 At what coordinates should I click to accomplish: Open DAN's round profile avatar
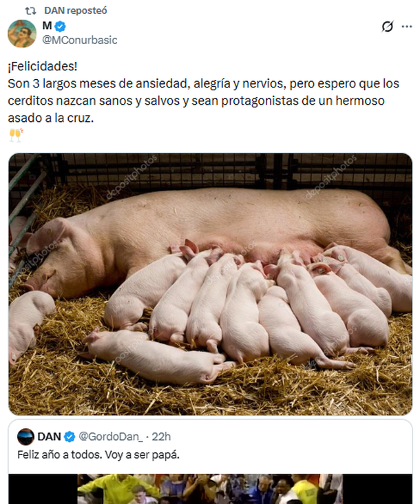[x=25, y=437]
